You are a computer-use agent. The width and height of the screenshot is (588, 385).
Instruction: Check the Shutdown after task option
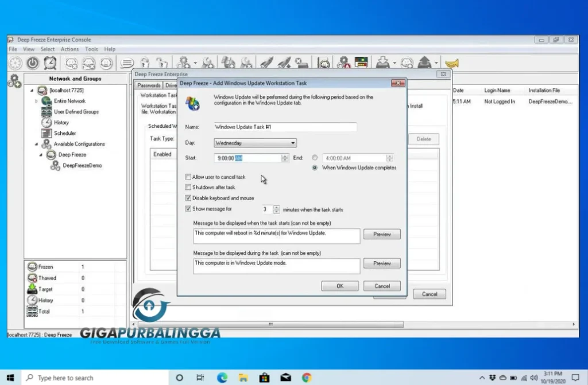[x=188, y=188]
